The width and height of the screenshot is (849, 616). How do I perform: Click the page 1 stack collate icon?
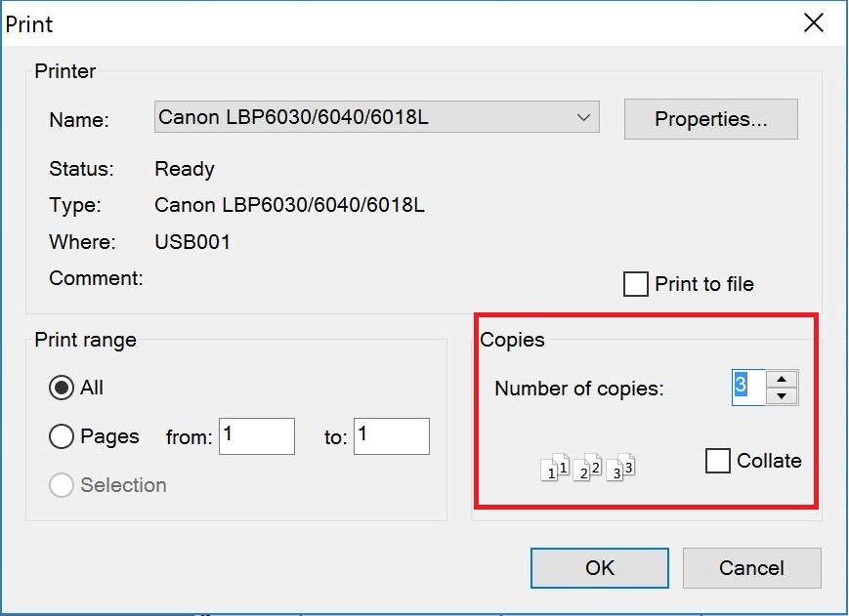pos(555,469)
